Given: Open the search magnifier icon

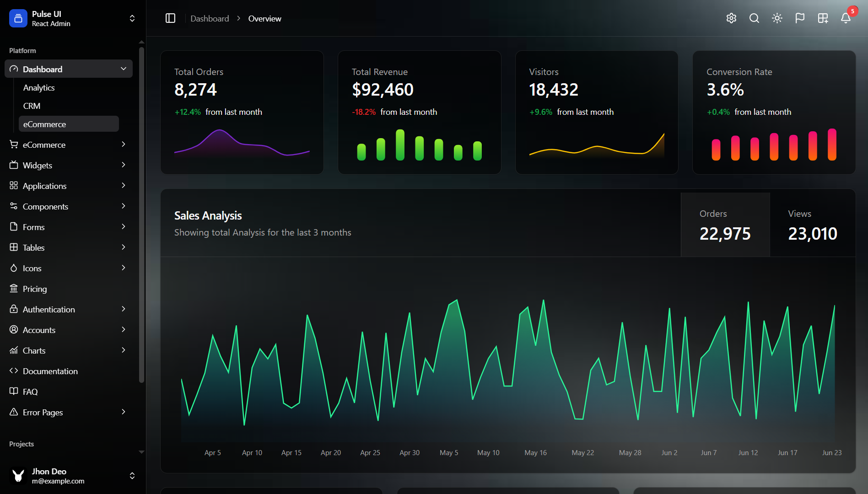Looking at the screenshot, I should [x=754, y=18].
